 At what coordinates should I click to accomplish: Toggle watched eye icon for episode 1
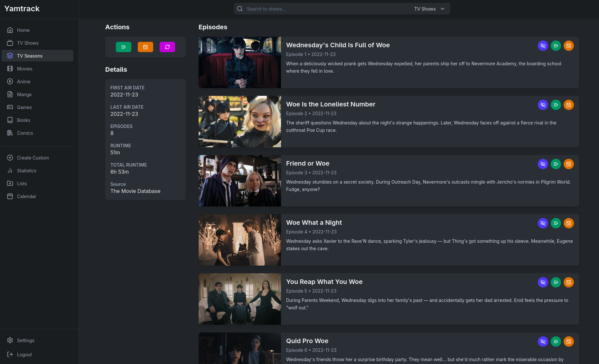click(543, 46)
